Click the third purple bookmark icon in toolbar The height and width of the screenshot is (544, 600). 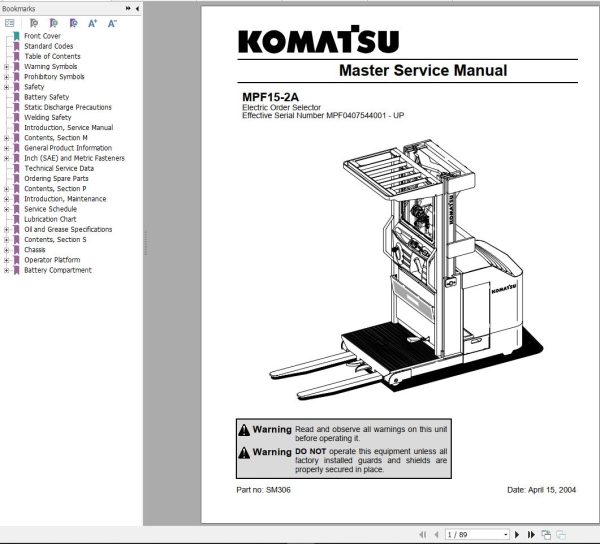pos(73,23)
